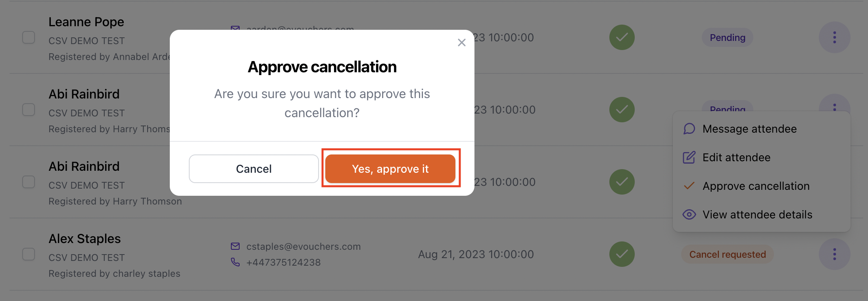Check the checkbox next to Alex Staples

(x=29, y=254)
